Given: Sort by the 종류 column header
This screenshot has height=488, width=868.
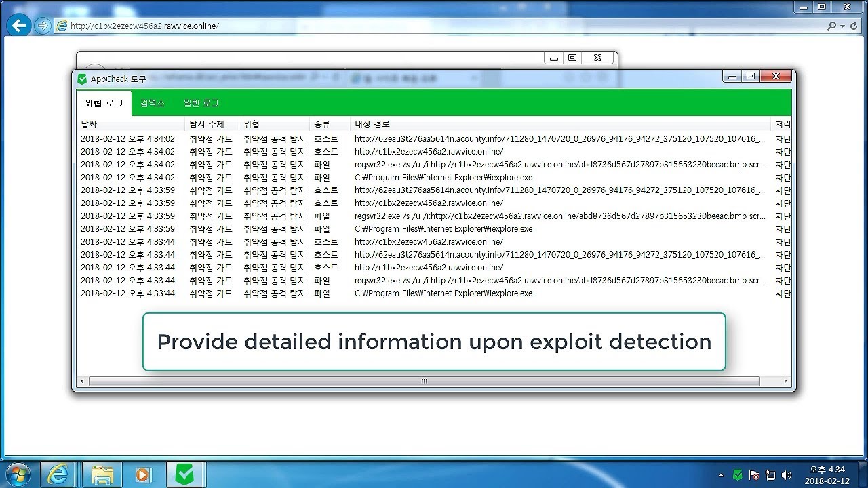Looking at the screenshot, I should [x=330, y=124].
